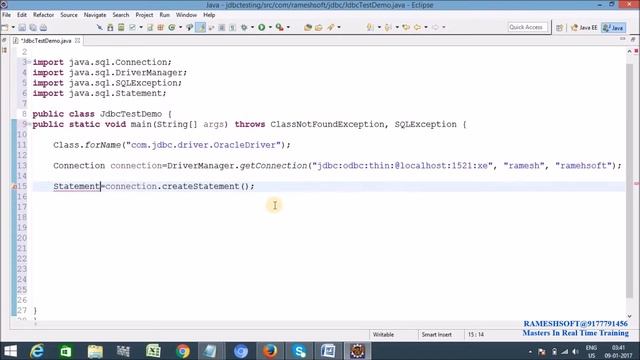
Task: Click the Windows Start button
Action: coord(11,351)
